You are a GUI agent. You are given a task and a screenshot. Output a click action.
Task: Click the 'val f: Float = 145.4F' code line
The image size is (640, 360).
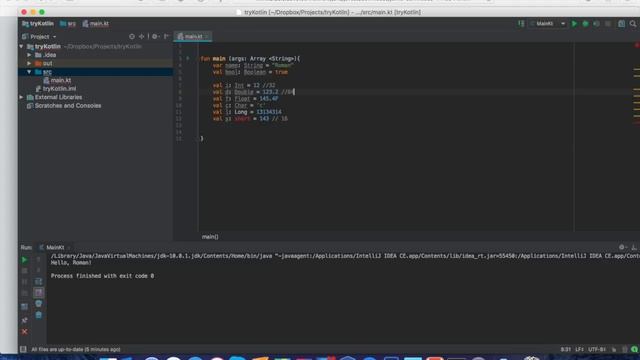tap(245, 99)
